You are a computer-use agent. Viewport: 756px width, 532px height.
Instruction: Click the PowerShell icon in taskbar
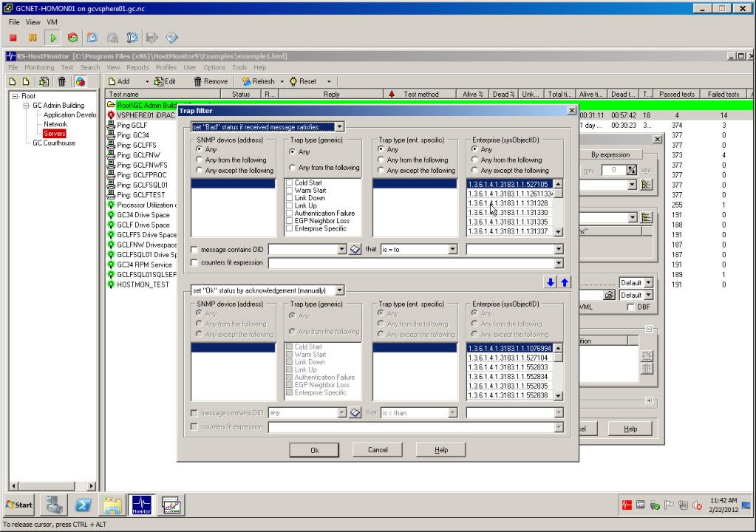click(x=84, y=505)
